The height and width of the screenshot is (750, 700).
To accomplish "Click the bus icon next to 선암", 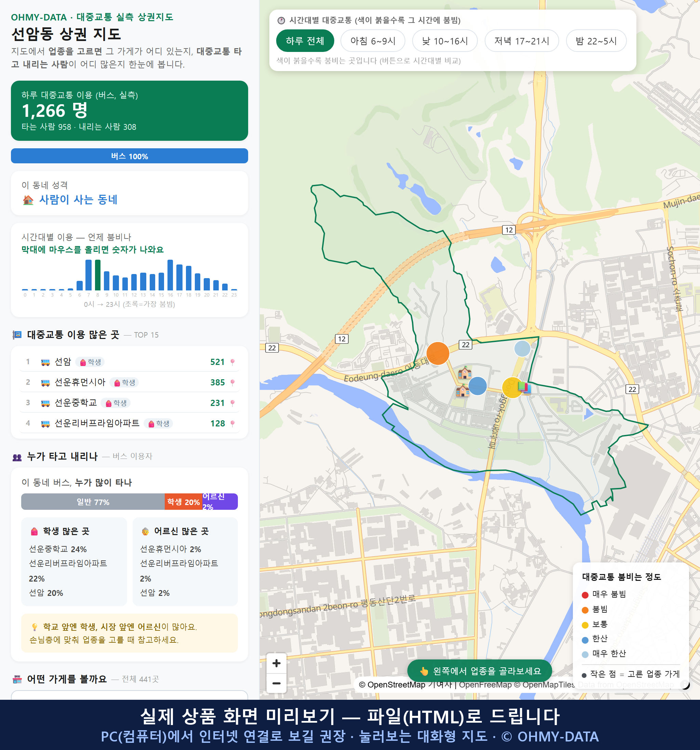I will (45, 363).
